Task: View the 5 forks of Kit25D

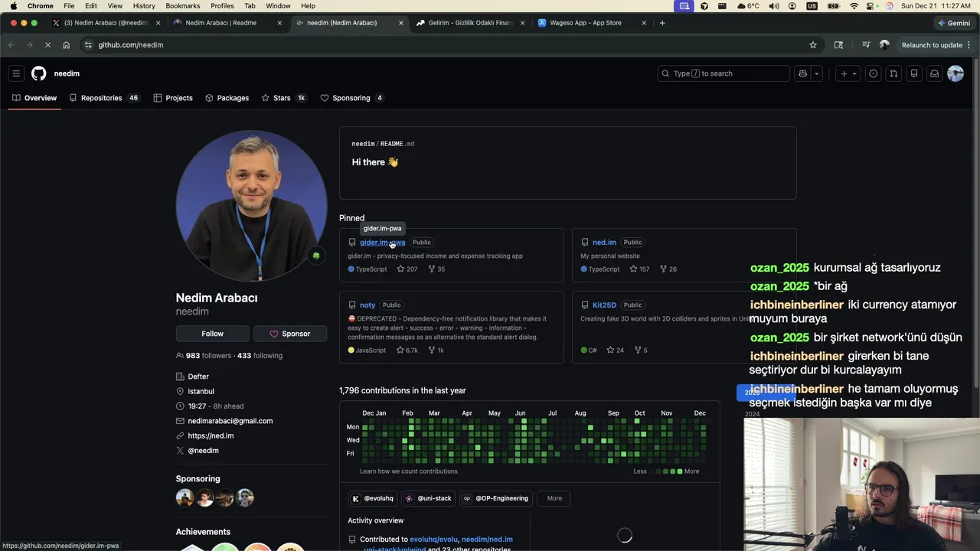Action: coord(641,350)
